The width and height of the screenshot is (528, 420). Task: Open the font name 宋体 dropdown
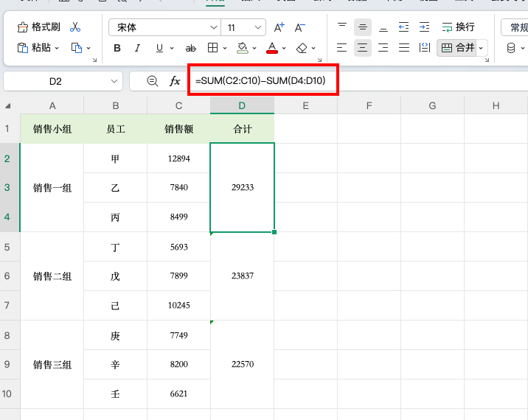click(214, 27)
